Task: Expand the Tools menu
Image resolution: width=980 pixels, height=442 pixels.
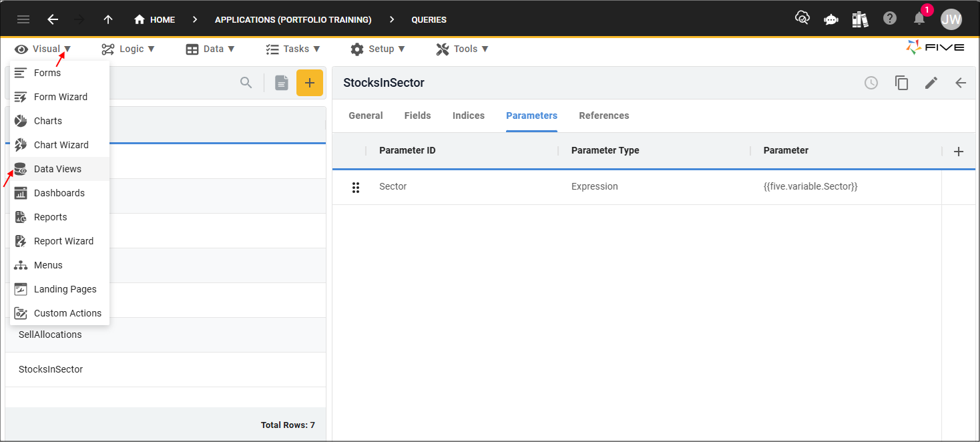Action: click(463, 49)
